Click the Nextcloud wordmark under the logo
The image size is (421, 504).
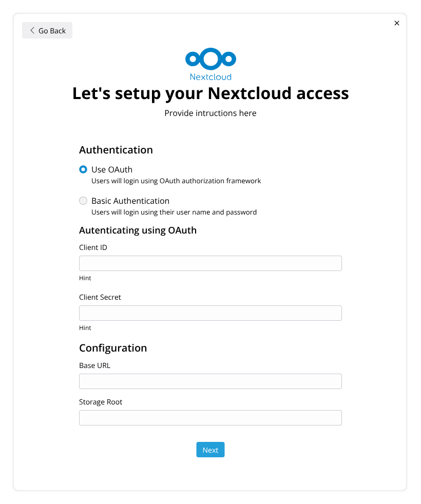coord(210,77)
